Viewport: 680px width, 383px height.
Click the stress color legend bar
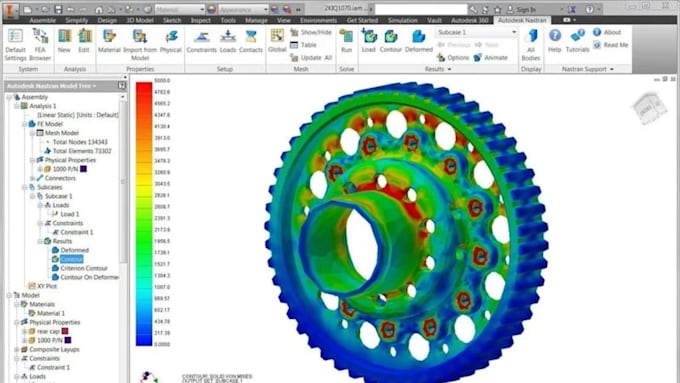tap(144, 213)
